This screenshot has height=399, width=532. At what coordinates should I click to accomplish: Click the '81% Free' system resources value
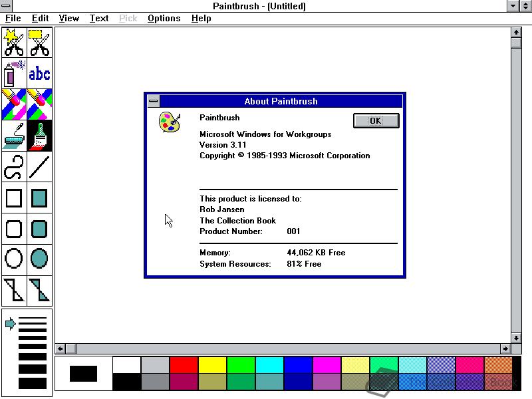click(304, 264)
